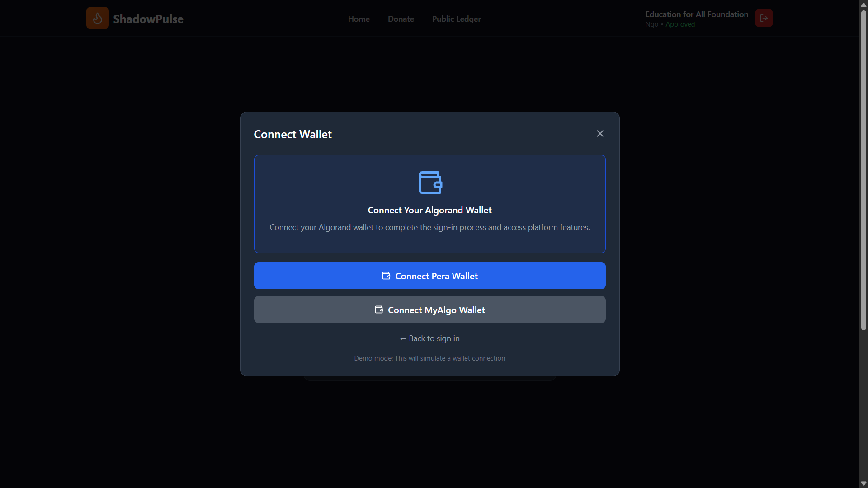Click the Demo mode notice text
The image size is (868, 488).
pos(429,358)
